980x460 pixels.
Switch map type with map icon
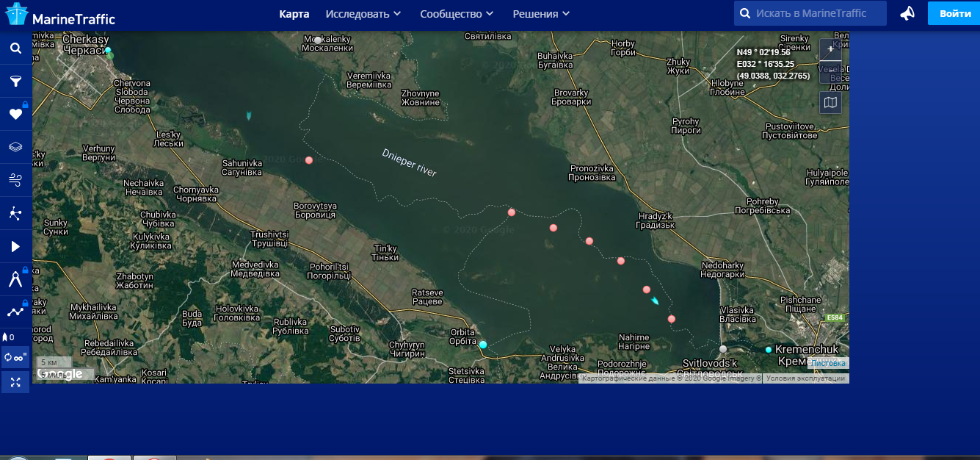click(830, 103)
